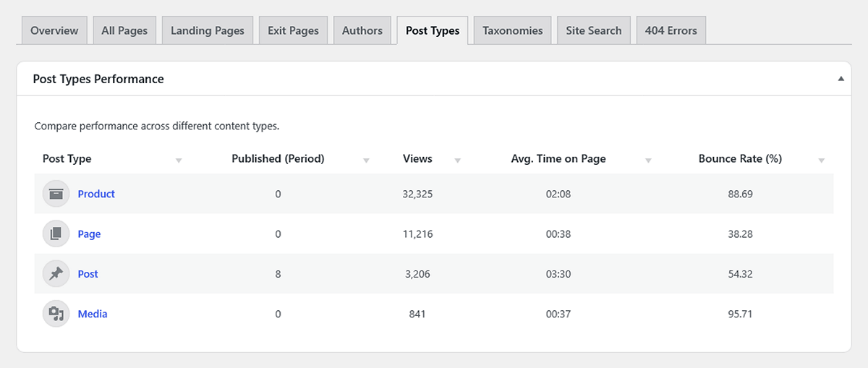This screenshot has width=868, height=368.
Task: Sort by Bounce Rate (%) column arrow
Action: point(822,161)
